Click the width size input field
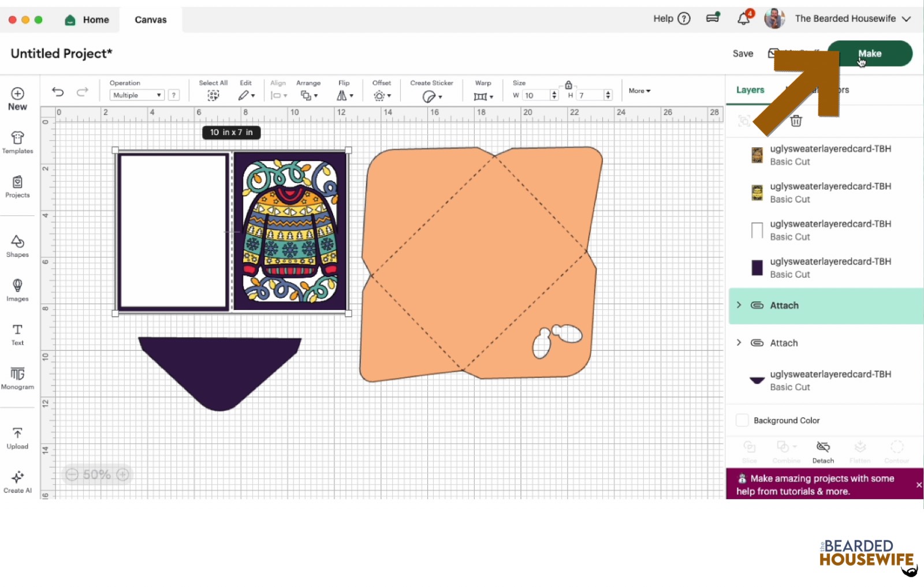Viewport: 924px width, 587px height. click(x=536, y=95)
